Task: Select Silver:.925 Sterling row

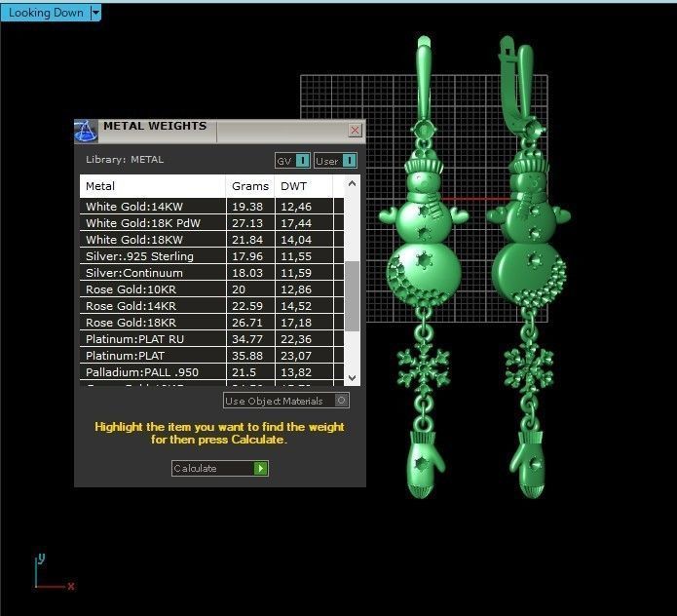Action: 211,256
